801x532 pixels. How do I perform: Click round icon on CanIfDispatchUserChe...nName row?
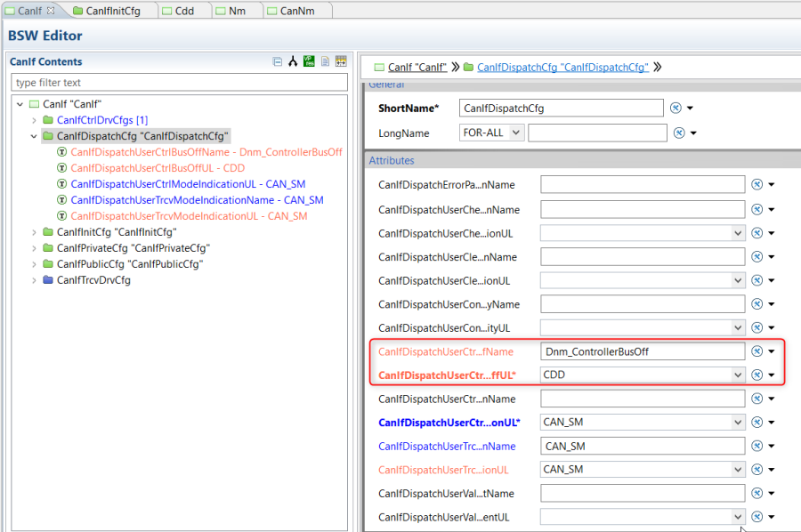click(757, 209)
